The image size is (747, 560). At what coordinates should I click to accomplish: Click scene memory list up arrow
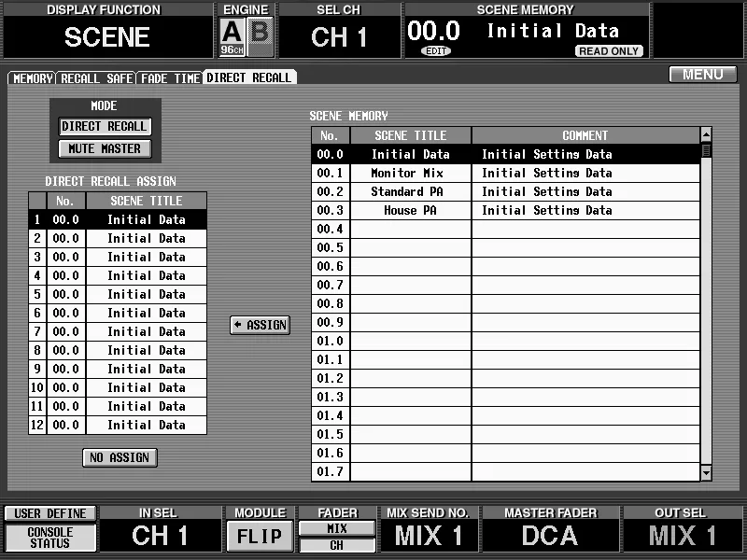tap(706, 135)
